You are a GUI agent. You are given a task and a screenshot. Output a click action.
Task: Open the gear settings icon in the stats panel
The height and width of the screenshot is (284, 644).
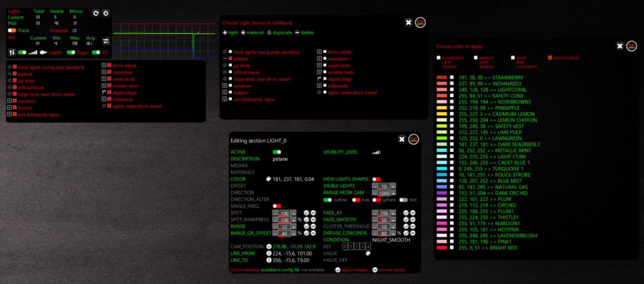tap(106, 13)
